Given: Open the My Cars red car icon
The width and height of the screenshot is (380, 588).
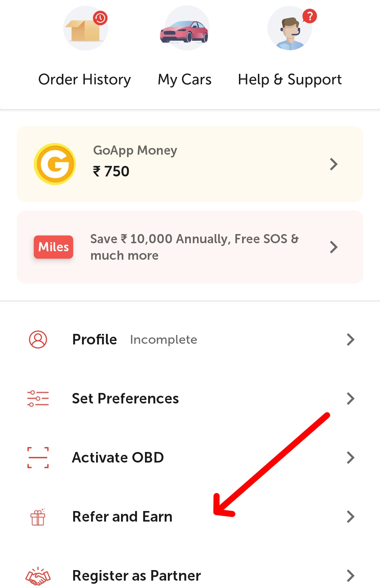Looking at the screenshot, I should (x=184, y=31).
